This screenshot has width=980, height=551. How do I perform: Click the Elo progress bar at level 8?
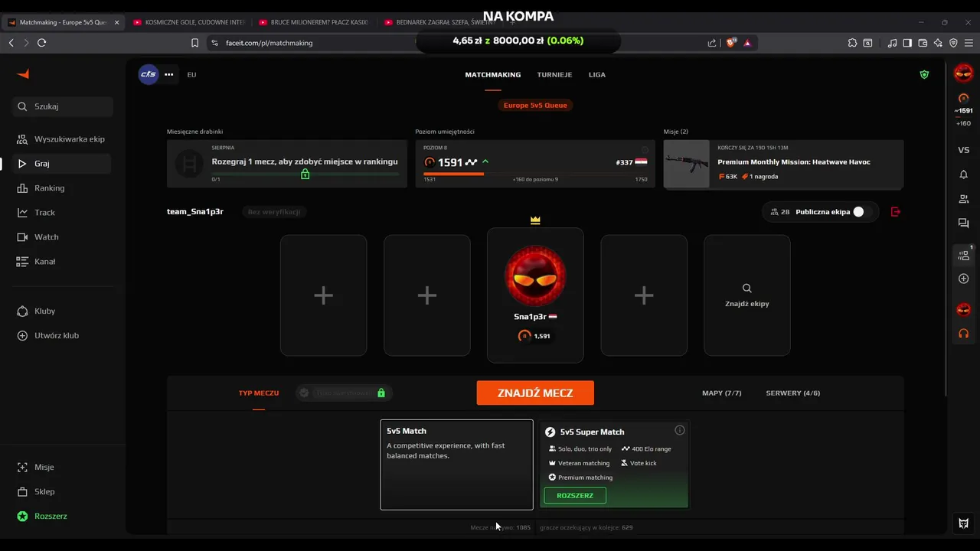coord(535,174)
